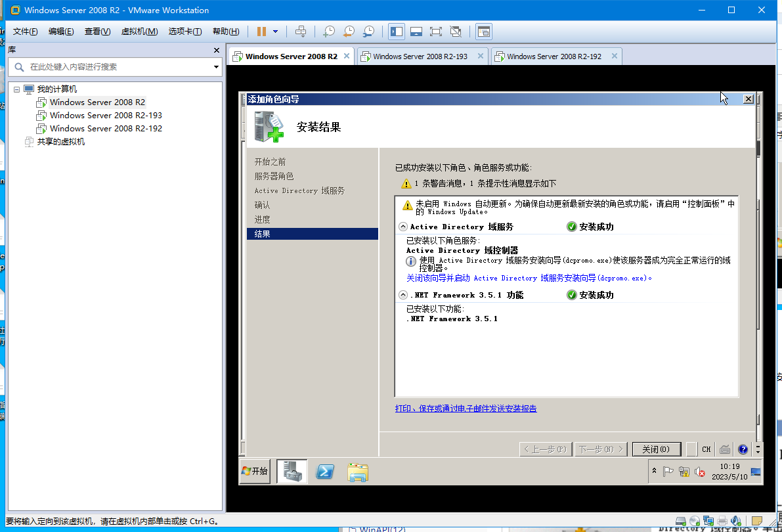The image size is (782, 532).
Task: Collapse the 我的计算机 tree node
Action: 16,89
